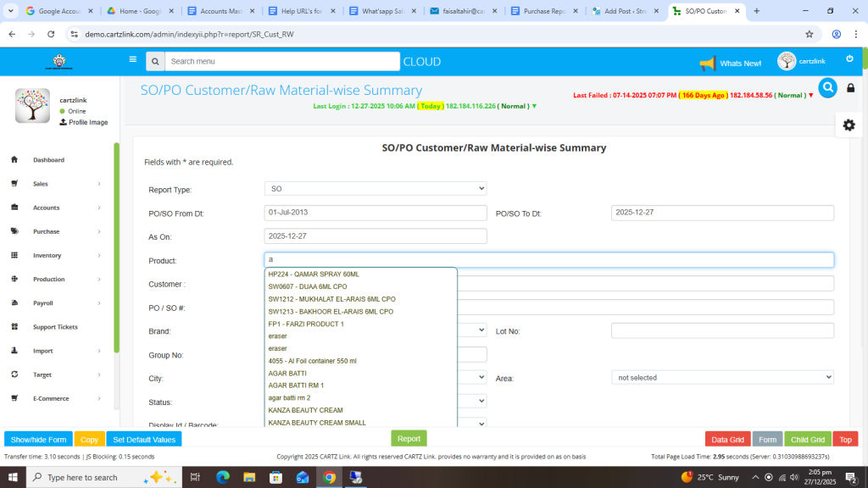
Task: Click Set Default Values button
Action: 144,440
